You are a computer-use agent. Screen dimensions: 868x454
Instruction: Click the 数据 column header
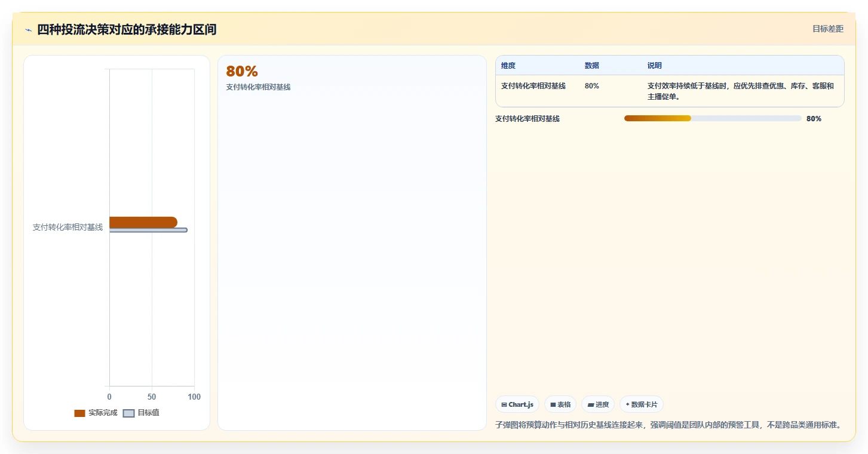[592, 66]
